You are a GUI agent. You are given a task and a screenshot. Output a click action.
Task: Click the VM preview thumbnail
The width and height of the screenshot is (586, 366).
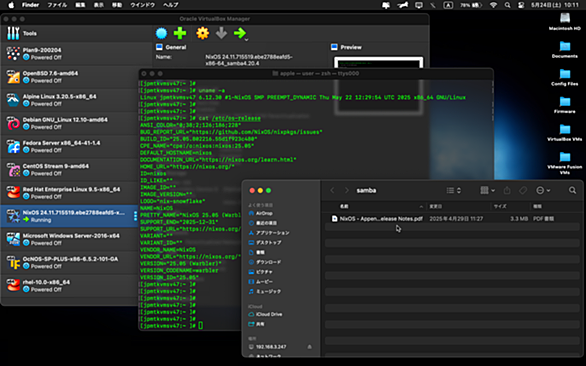point(379,85)
